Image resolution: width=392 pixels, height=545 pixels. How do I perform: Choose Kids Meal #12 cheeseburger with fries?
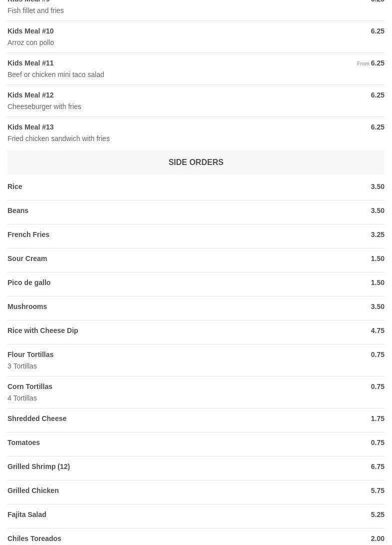point(30,95)
